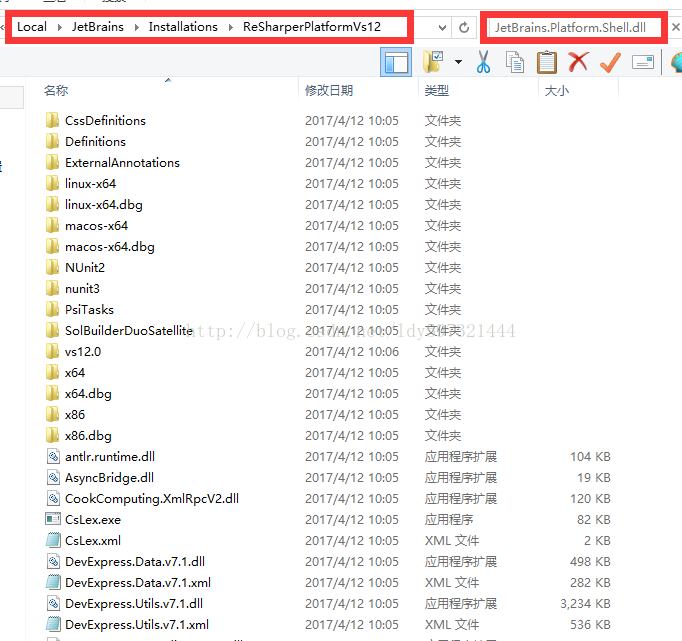Expand the arrow after Installations breadcrumb
The width and height of the screenshot is (682, 641).
coord(231,27)
